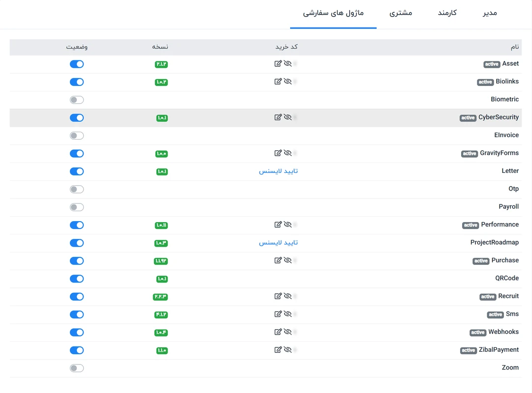Click تایید لایسنس link for Letter
Viewport: 532px width, 393px height.
click(x=278, y=171)
